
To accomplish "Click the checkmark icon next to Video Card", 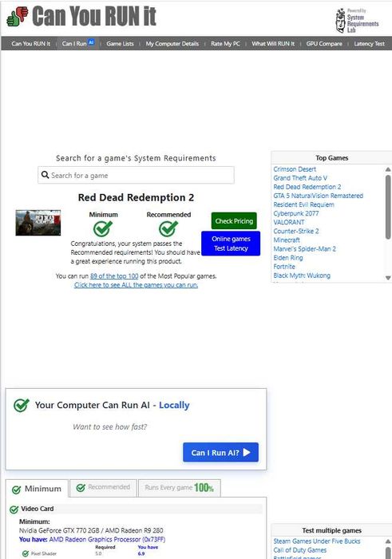I will click(x=14, y=509).
